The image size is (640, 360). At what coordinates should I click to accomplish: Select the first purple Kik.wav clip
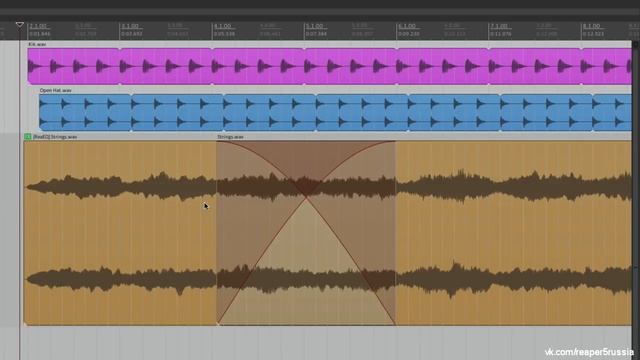73,66
